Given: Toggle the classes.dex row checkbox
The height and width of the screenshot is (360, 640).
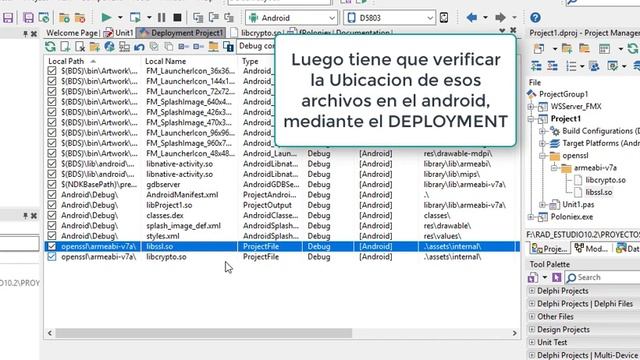Looking at the screenshot, I should coord(52,215).
